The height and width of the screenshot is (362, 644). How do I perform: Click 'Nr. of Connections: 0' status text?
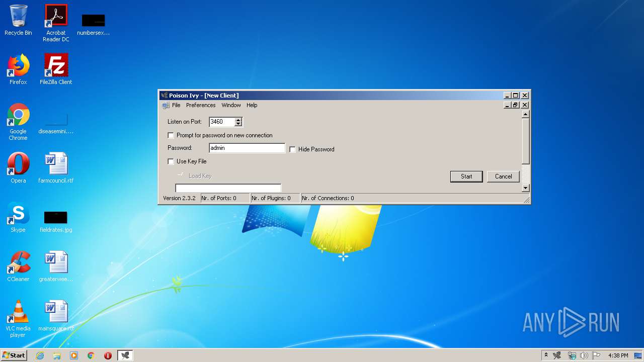coord(328,198)
